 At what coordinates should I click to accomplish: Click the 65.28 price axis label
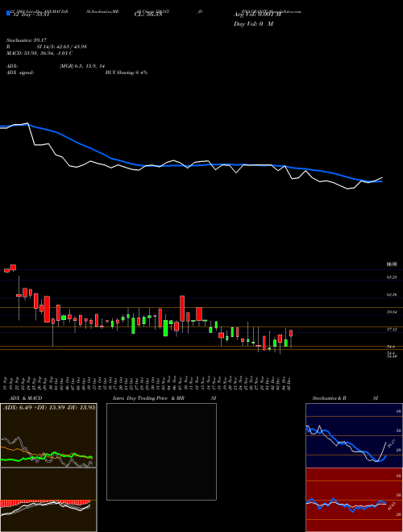(392, 277)
